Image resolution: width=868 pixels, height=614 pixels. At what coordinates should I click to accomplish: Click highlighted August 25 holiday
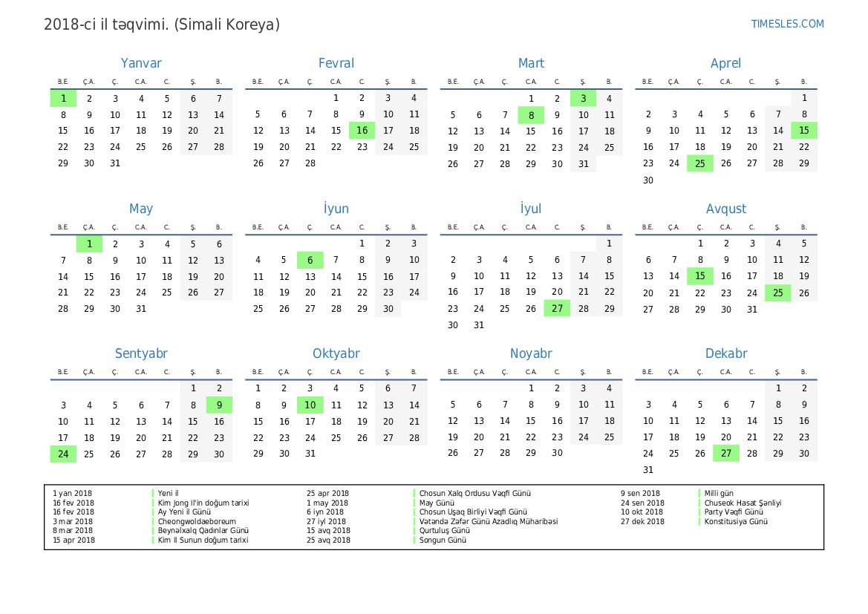click(777, 293)
